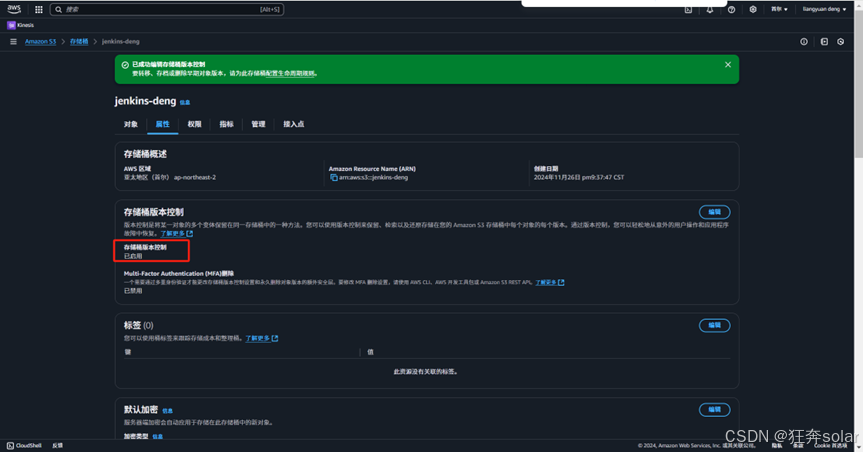Click the ap-northeast-2 region text
This screenshot has height=452, width=863.
pyautogui.click(x=195, y=177)
